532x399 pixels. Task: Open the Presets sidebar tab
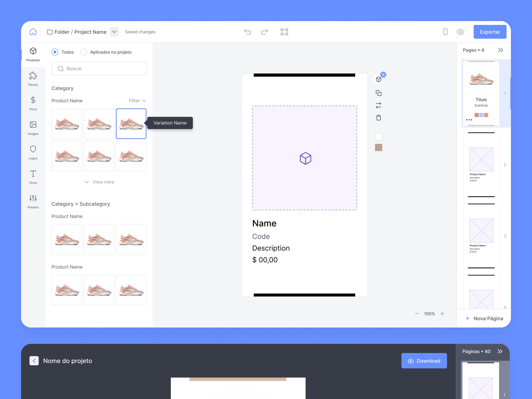[x=33, y=201]
